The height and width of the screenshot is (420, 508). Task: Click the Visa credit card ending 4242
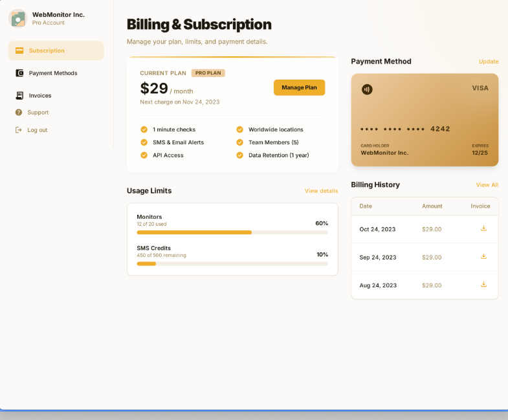(x=425, y=120)
